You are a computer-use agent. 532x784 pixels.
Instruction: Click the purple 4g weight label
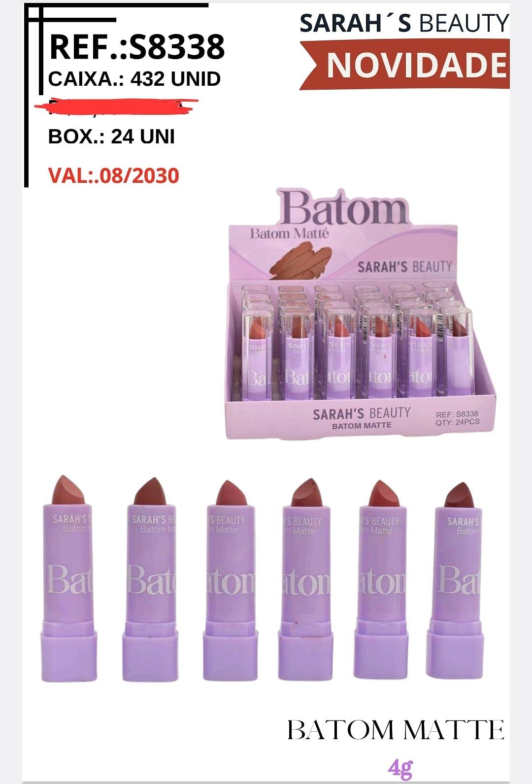tap(400, 767)
